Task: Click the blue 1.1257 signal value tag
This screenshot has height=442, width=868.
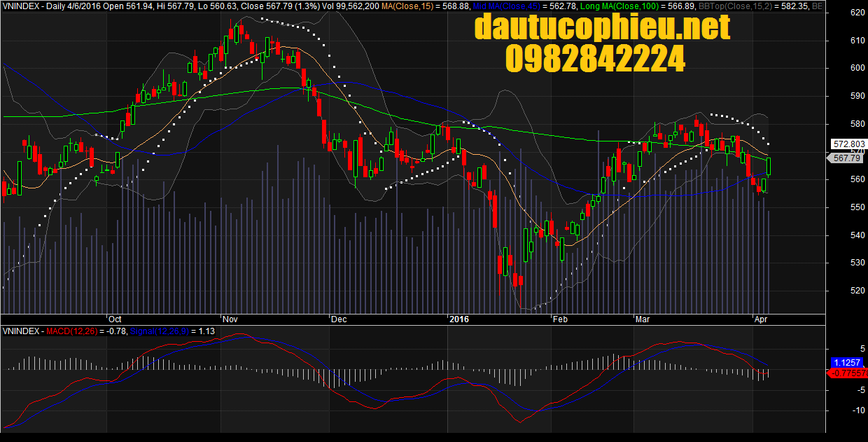Action: click(x=848, y=363)
